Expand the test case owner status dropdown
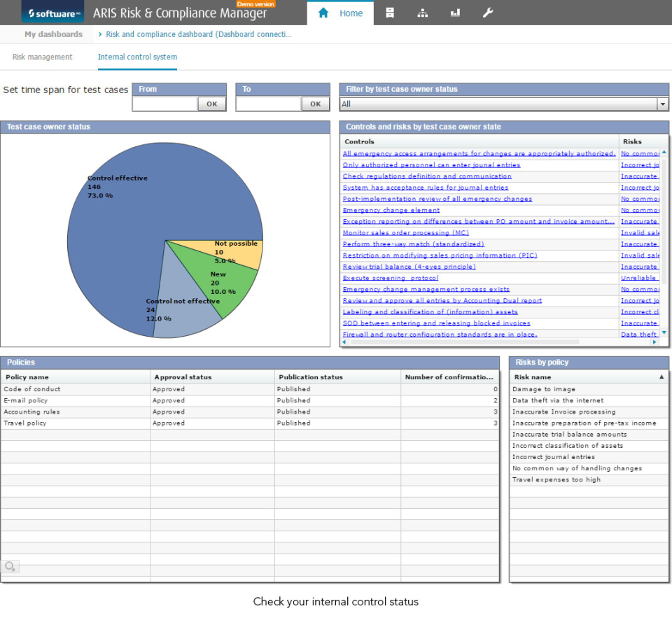 (662, 104)
